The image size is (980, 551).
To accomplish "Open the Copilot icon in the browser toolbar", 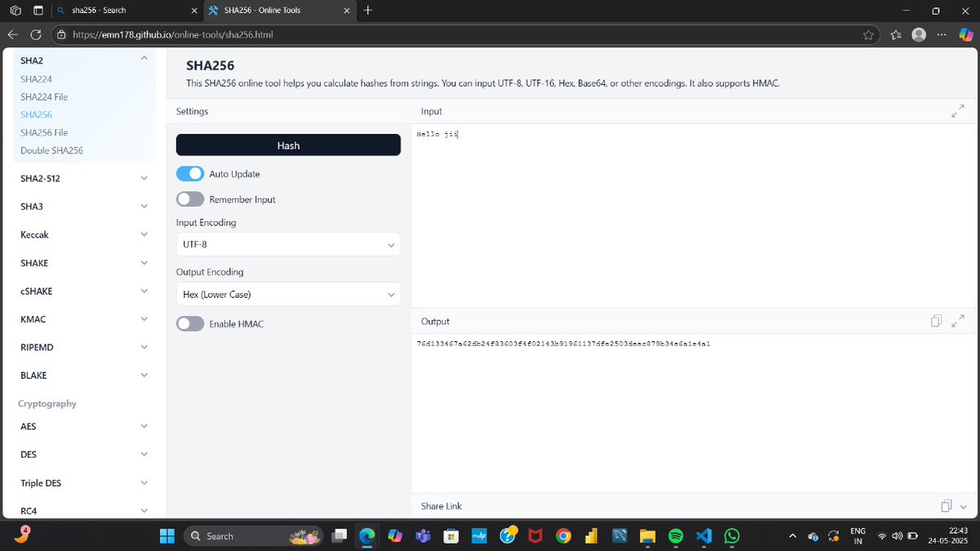I will (x=965, y=35).
